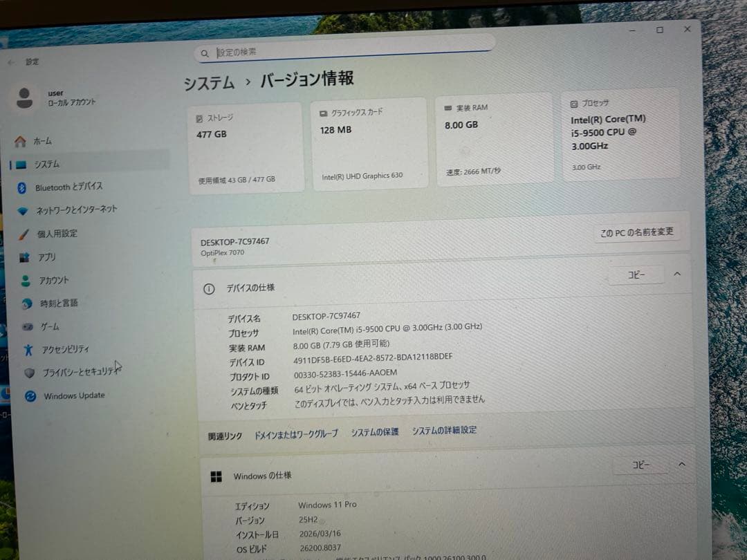The height and width of the screenshot is (560, 747).
Task: Click the グラフィックス カード card icon
Action: (x=324, y=113)
